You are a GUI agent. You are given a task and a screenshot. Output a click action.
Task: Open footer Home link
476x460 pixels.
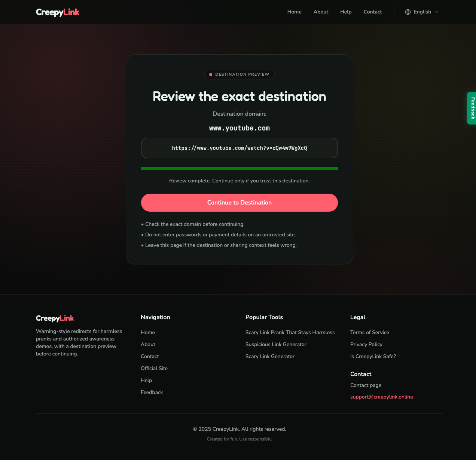click(x=148, y=333)
